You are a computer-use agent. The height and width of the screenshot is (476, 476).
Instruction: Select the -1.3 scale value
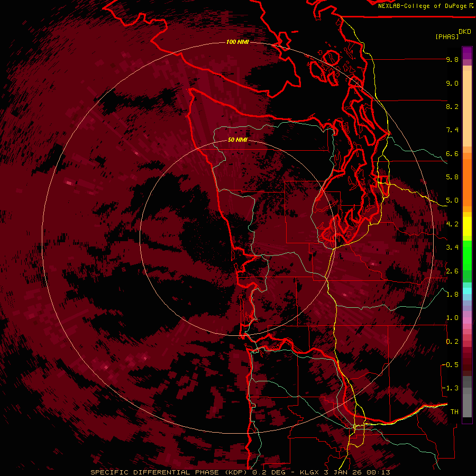click(x=450, y=388)
